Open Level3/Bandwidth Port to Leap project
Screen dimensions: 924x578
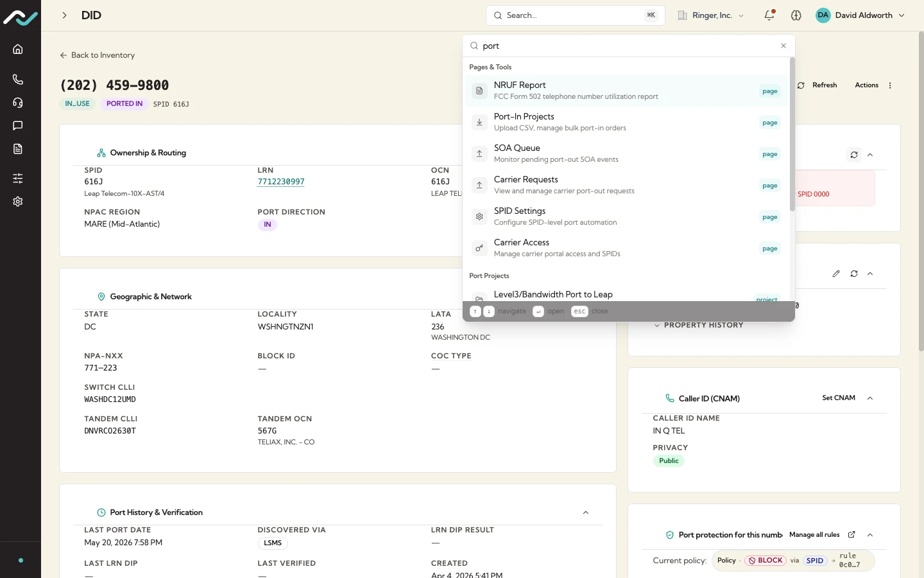click(626, 294)
